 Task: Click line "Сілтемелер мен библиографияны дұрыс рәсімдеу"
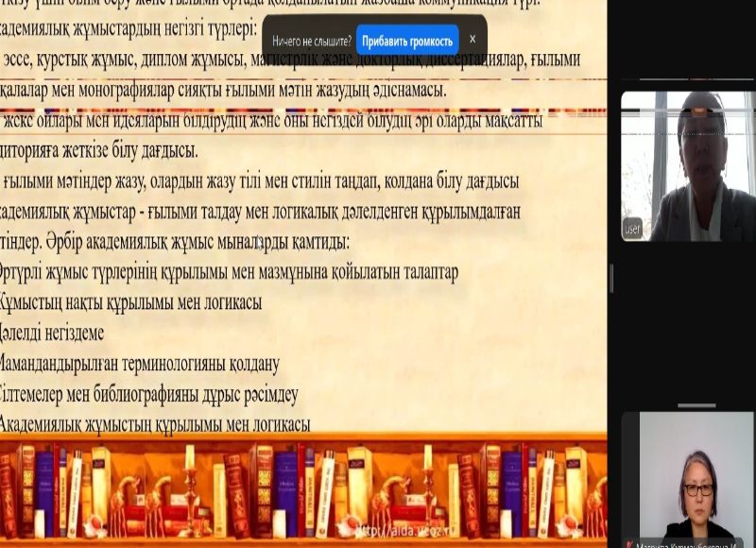[x=148, y=395]
